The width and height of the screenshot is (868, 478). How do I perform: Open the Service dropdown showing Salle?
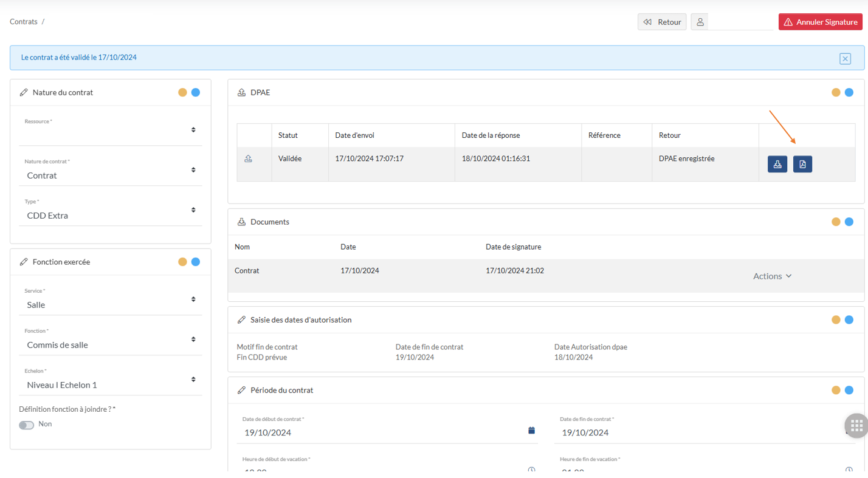[x=111, y=300]
